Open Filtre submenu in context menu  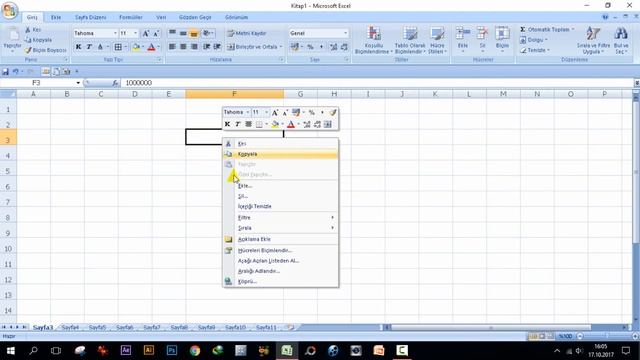tap(281, 218)
